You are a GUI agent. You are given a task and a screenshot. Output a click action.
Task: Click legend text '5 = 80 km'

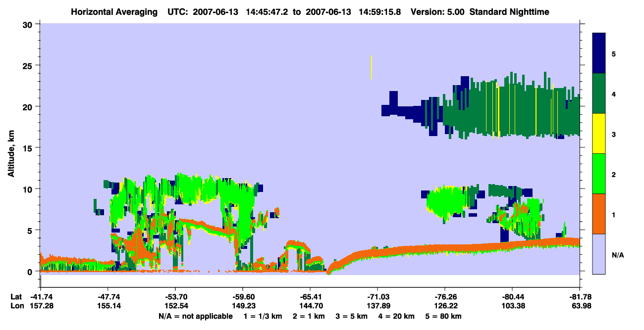point(444,316)
